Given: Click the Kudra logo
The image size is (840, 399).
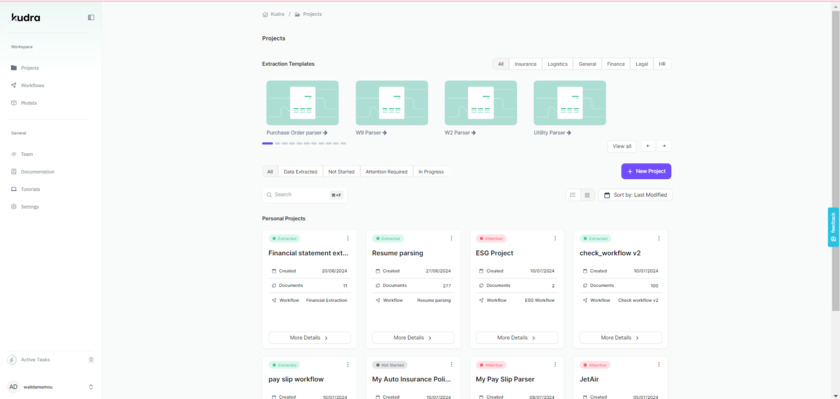Looking at the screenshot, I should click(26, 17).
